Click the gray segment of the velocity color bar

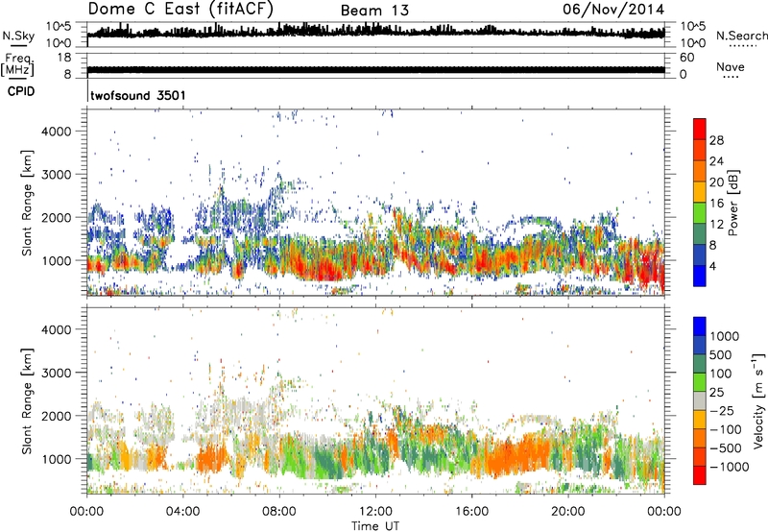tap(700, 401)
